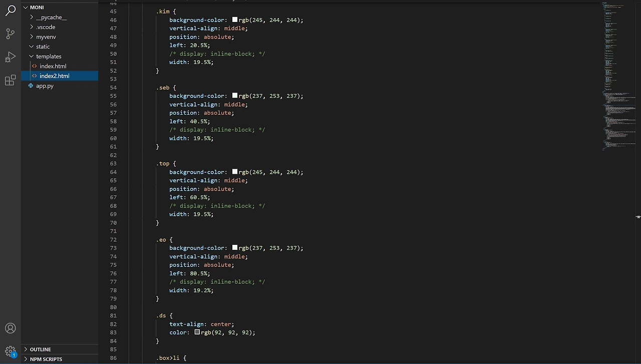The image size is (641, 364).
Task: Click "position: absolute;" in the .seb rule
Action: 202,113
